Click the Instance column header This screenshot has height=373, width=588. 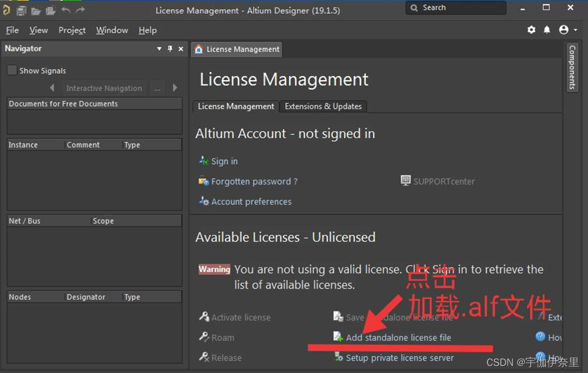[x=36, y=144]
